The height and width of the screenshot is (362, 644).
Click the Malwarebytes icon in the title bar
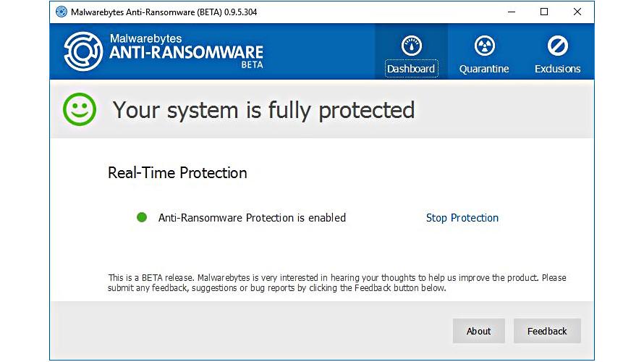(x=61, y=12)
